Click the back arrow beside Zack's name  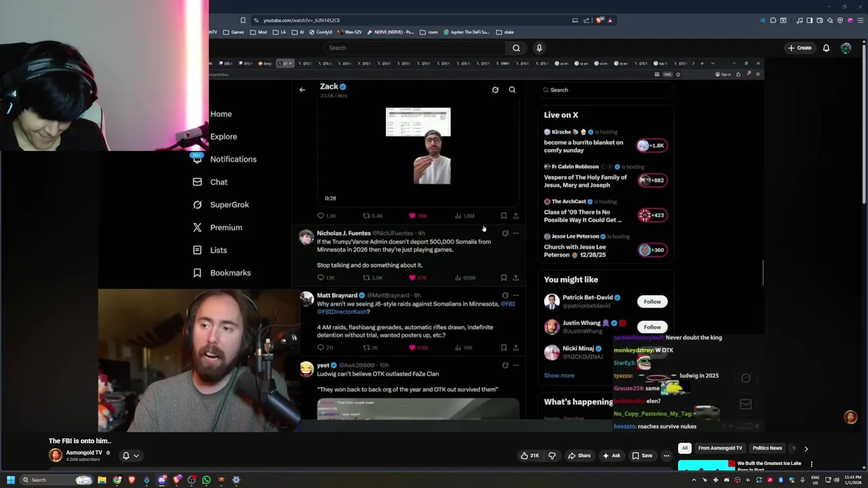coord(302,89)
